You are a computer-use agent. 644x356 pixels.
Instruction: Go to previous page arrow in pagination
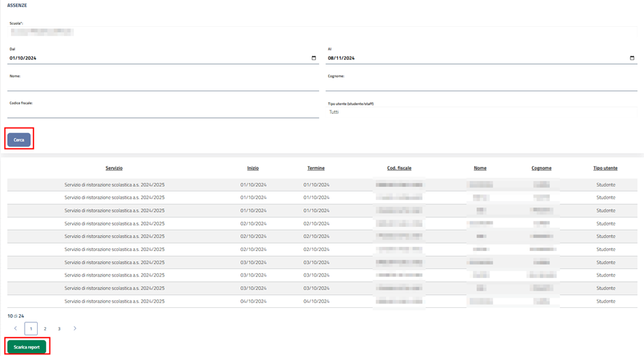point(16,329)
